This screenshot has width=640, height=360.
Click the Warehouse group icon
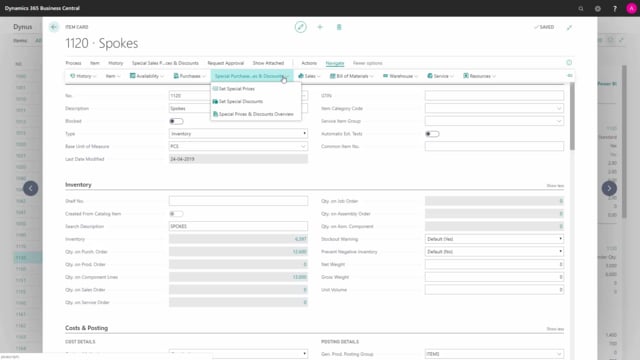[x=385, y=76]
